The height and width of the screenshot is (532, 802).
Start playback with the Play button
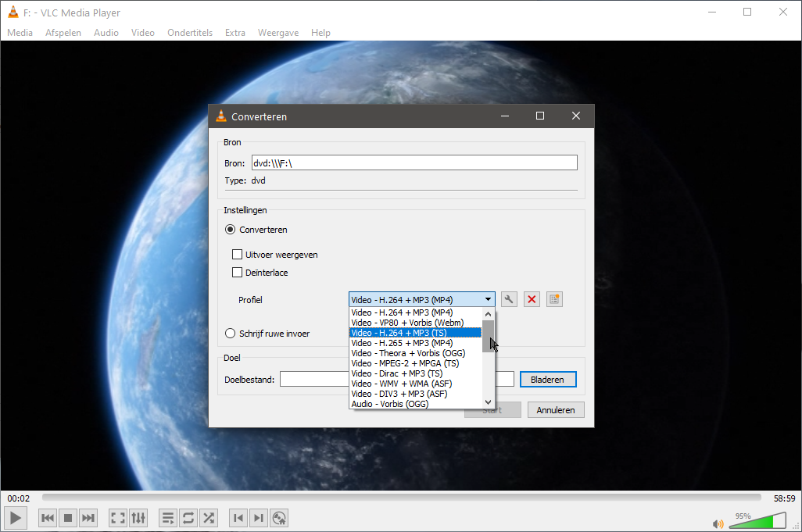point(16,518)
